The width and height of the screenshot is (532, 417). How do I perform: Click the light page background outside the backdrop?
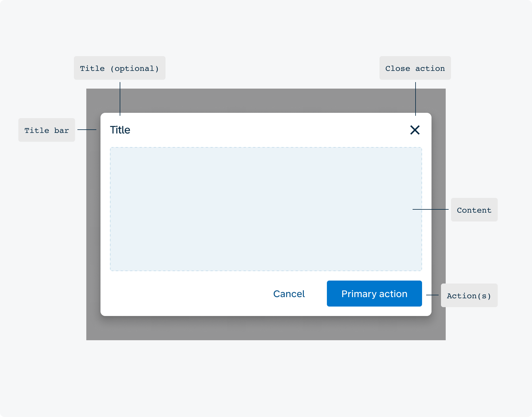click(266, 378)
